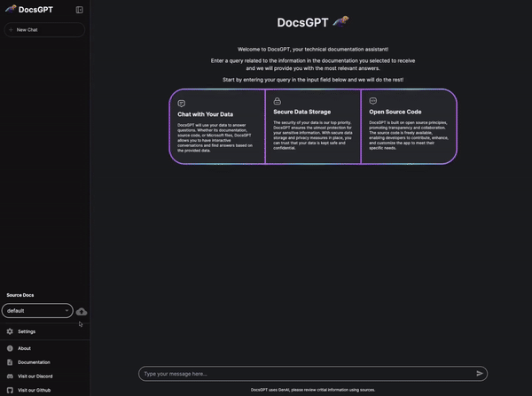532x396 pixels.
Task: Click the Github icon
Action: click(10, 390)
